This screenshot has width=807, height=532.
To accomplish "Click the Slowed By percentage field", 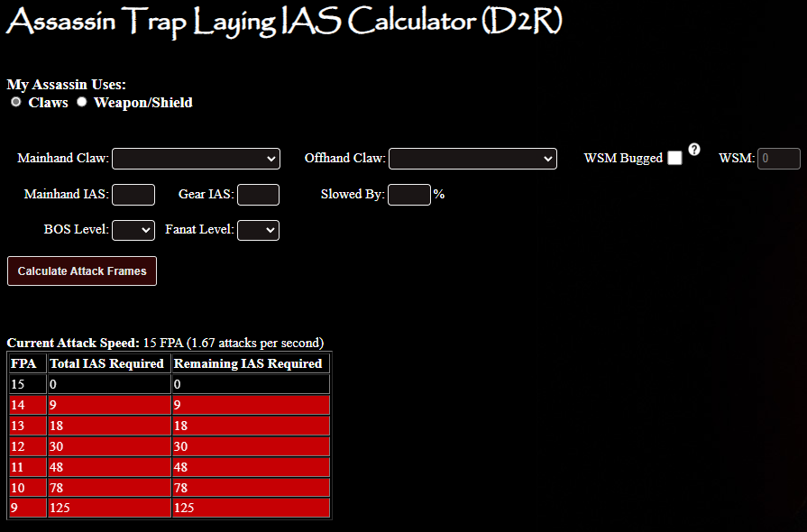I will point(408,195).
